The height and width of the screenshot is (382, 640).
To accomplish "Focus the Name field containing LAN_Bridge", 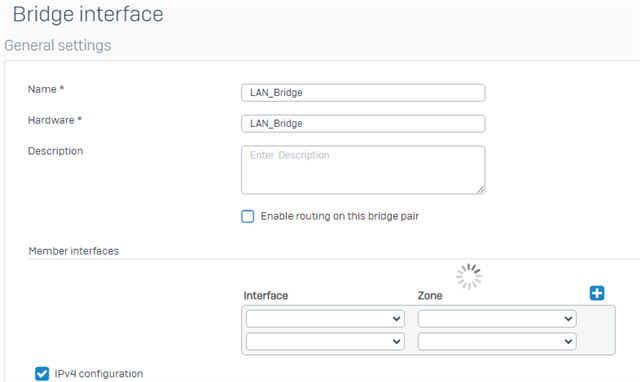I will click(x=363, y=93).
